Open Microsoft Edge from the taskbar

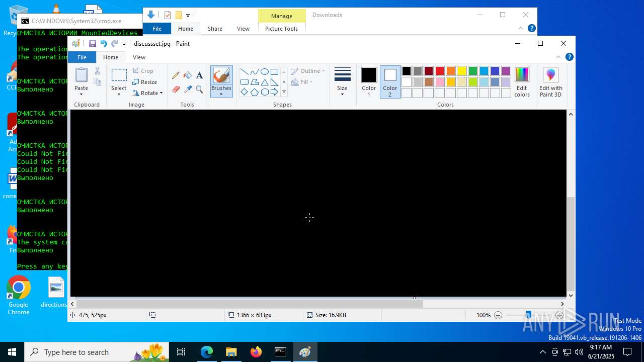[207, 352]
